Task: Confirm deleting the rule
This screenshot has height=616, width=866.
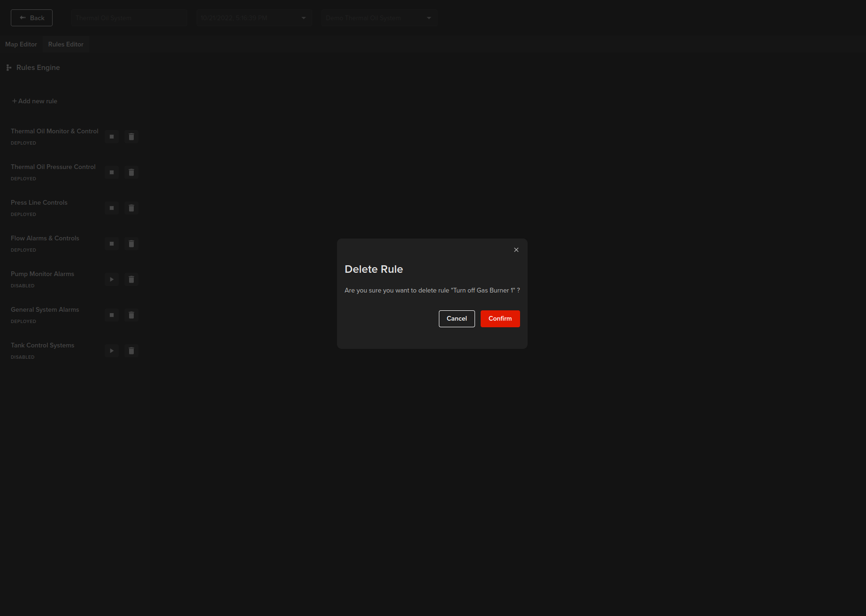Action: pyautogui.click(x=500, y=319)
